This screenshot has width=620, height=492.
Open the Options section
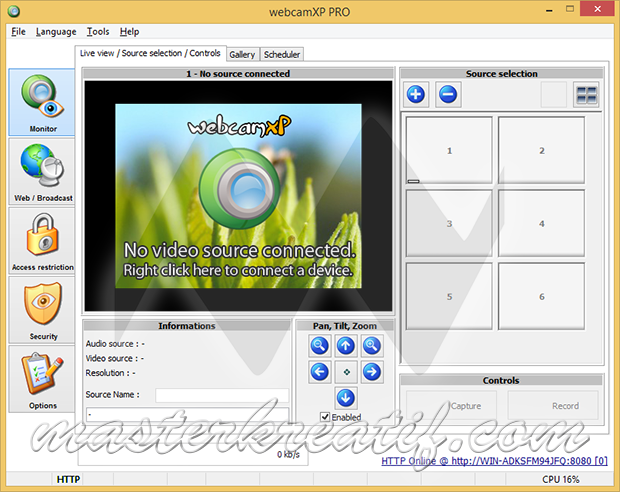pos(42,379)
